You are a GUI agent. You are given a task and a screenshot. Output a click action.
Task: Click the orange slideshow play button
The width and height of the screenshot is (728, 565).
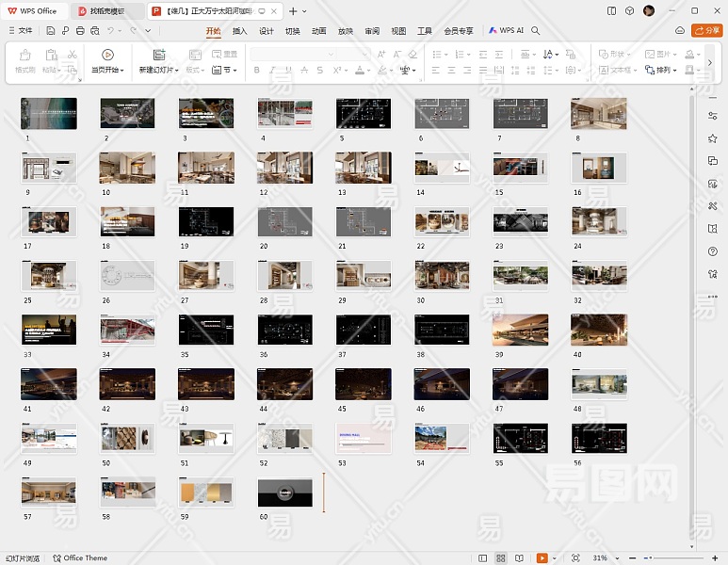(x=542, y=557)
